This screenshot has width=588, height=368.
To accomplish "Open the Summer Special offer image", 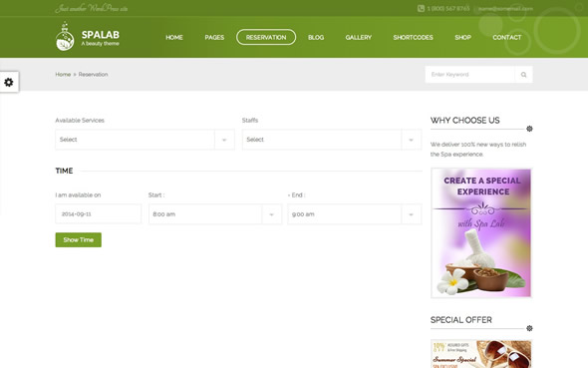I will tap(481, 354).
